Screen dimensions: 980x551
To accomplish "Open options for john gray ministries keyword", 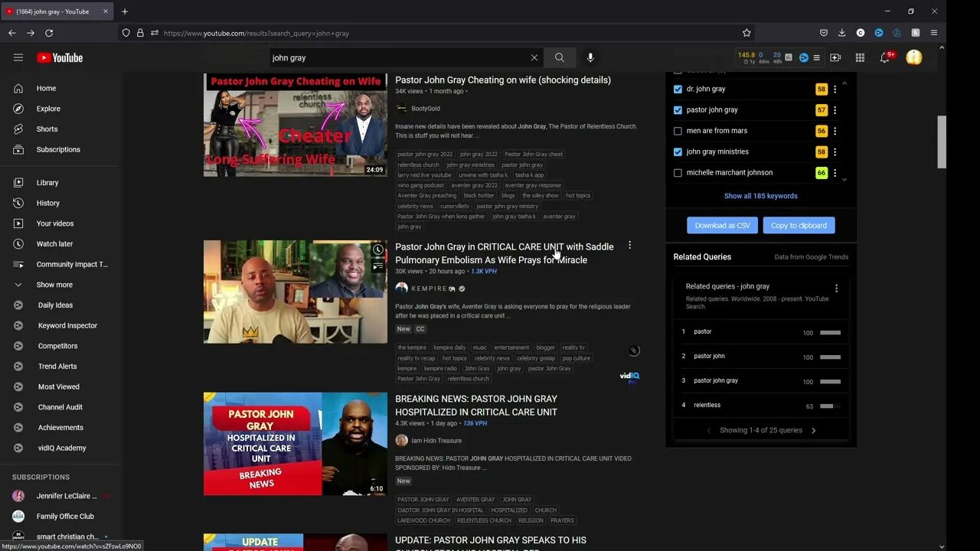I will (835, 152).
